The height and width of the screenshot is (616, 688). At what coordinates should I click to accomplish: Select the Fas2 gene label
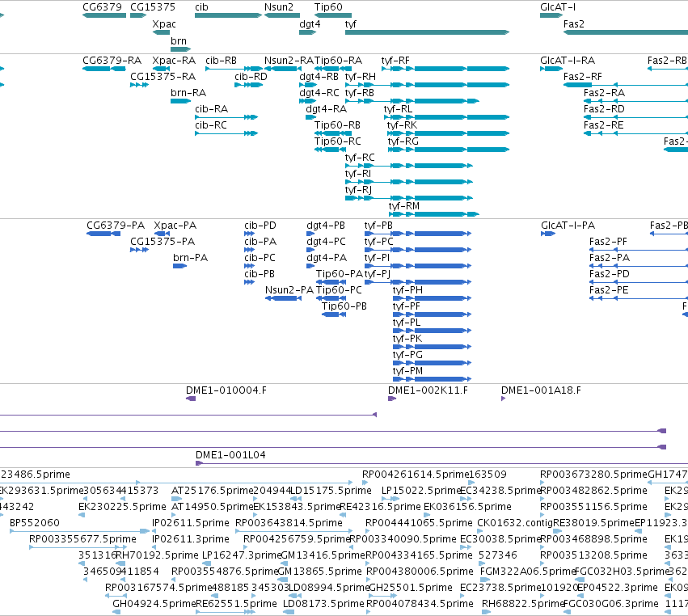click(x=574, y=24)
